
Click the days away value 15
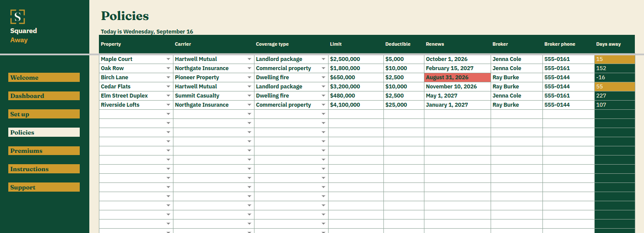(x=615, y=59)
